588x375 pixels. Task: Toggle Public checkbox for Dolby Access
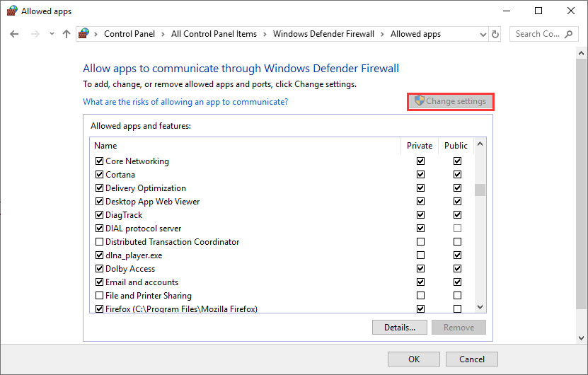[457, 269]
